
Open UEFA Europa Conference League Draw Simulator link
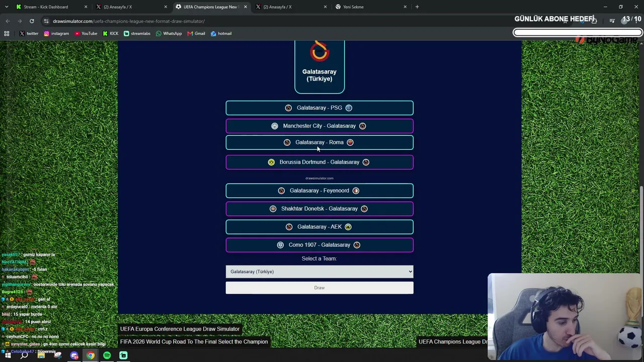click(x=180, y=329)
